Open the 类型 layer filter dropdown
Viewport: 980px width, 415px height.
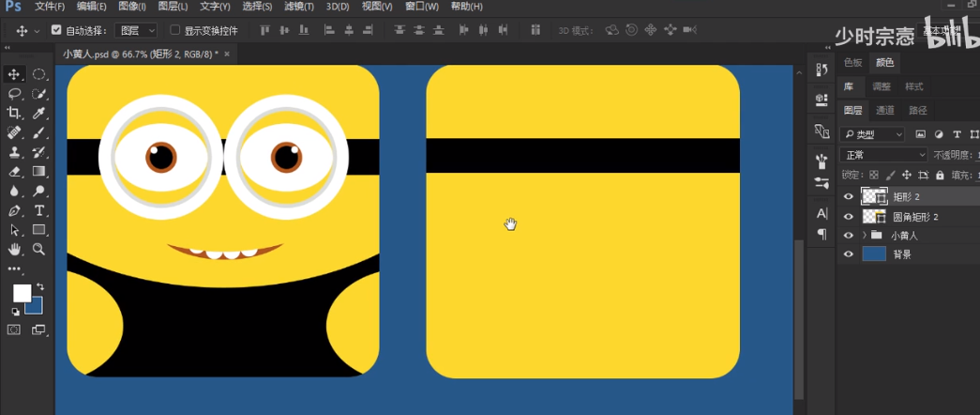pos(872,134)
